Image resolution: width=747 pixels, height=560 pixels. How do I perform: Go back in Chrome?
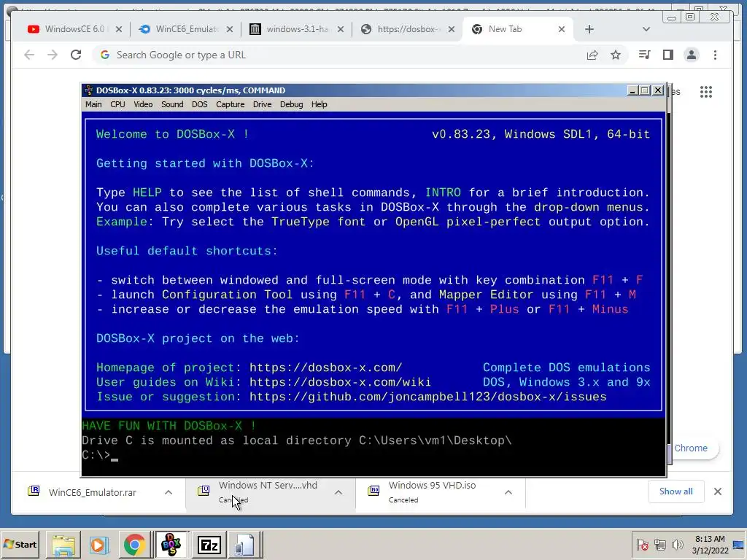[x=29, y=55]
